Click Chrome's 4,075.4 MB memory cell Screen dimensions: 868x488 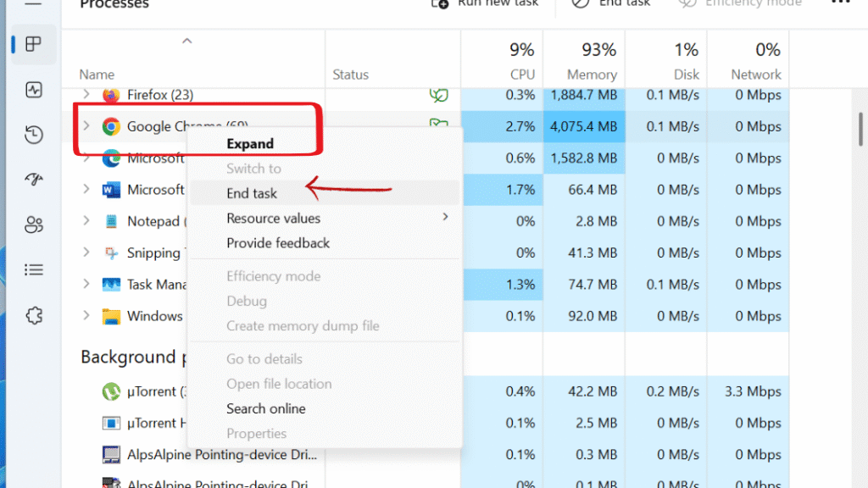point(584,126)
